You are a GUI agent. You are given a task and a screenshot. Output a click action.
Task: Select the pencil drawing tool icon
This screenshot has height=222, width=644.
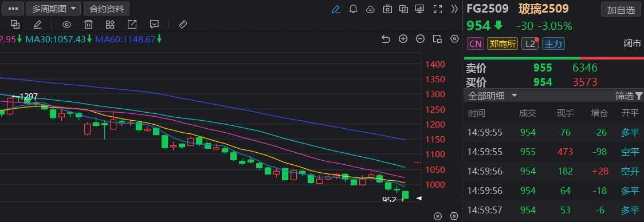tap(336, 9)
